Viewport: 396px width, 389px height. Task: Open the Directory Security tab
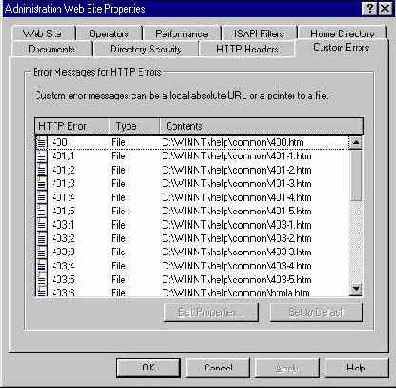(146, 49)
